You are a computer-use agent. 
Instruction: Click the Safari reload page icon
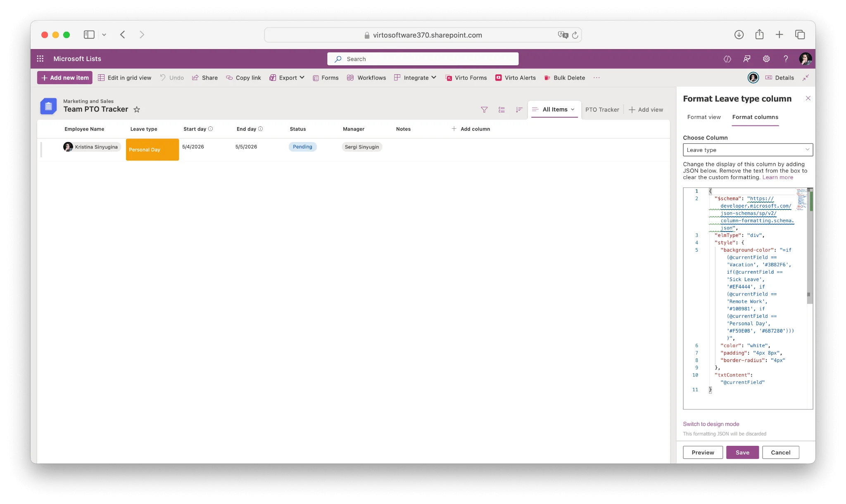click(x=575, y=35)
